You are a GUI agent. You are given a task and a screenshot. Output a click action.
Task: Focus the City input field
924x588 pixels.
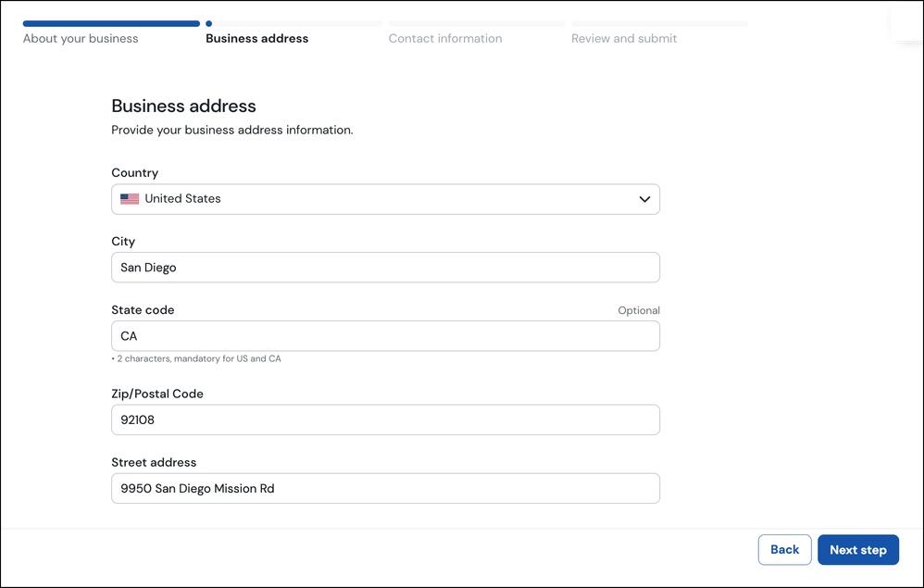point(385,268)
